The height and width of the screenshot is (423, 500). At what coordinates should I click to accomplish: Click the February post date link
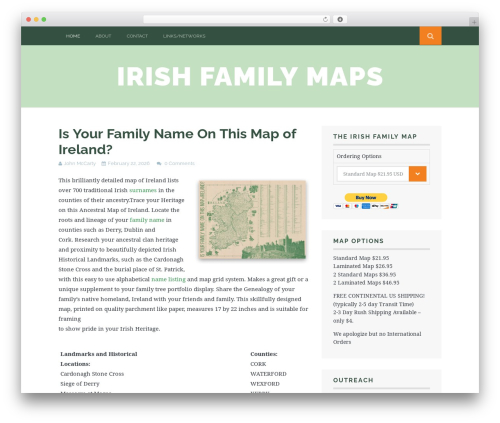coord(128,163)
